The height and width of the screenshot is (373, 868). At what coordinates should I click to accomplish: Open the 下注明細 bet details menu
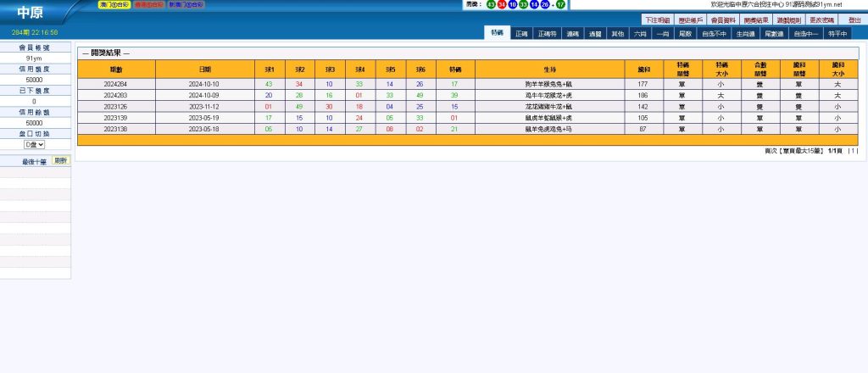(657, 19)
